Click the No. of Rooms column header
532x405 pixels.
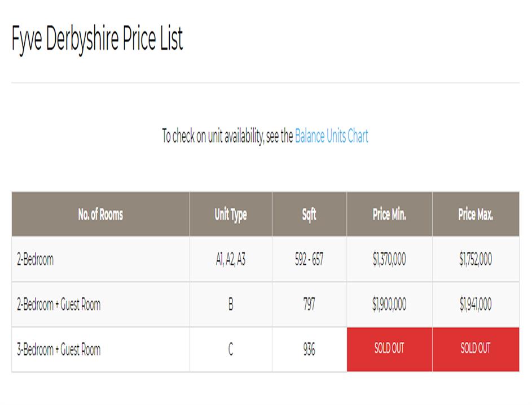click(100, 214)
